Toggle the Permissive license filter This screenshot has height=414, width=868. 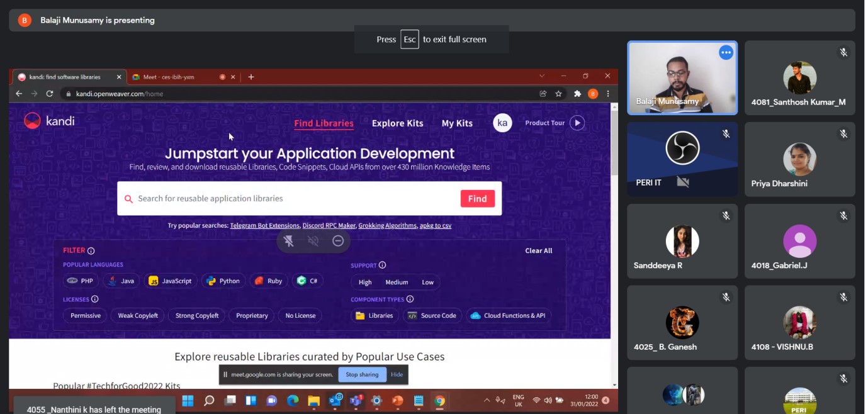point(86,316)
